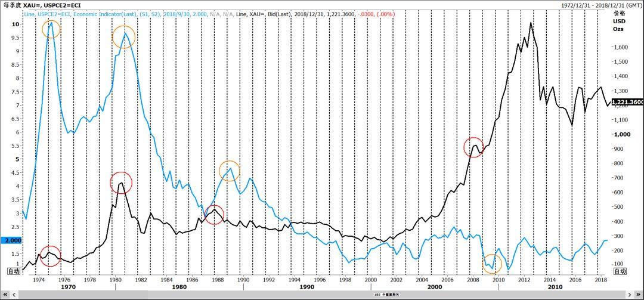
Task: Click the 1974 year tick label
Action: tap(38, 280)
